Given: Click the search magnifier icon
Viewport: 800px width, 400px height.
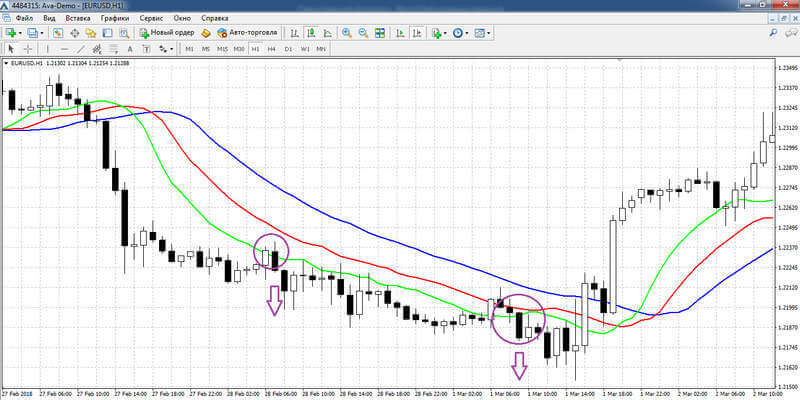Looking at the screenshot, I should (x=773, y=33).
